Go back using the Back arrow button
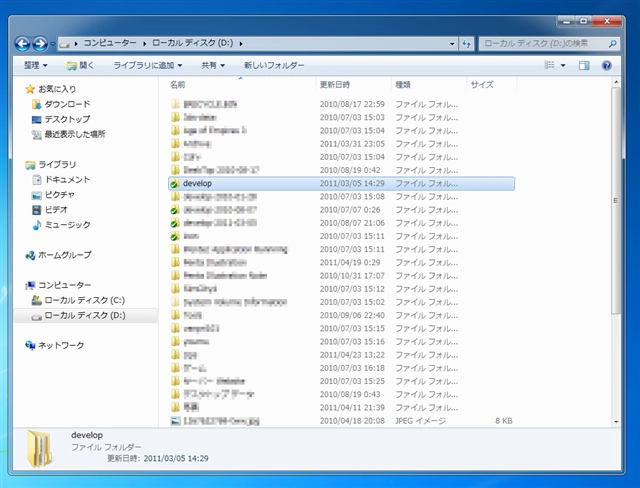This screenshot has height=488, width=640. pyautogui.click(x=22, y=44)
